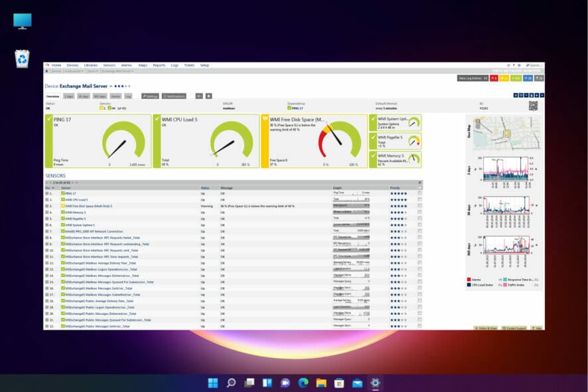This screenshot has width=588, height=392.
Task: Switch to the 2 days tab
Action: pyautogui.click(x=68, y=96)
